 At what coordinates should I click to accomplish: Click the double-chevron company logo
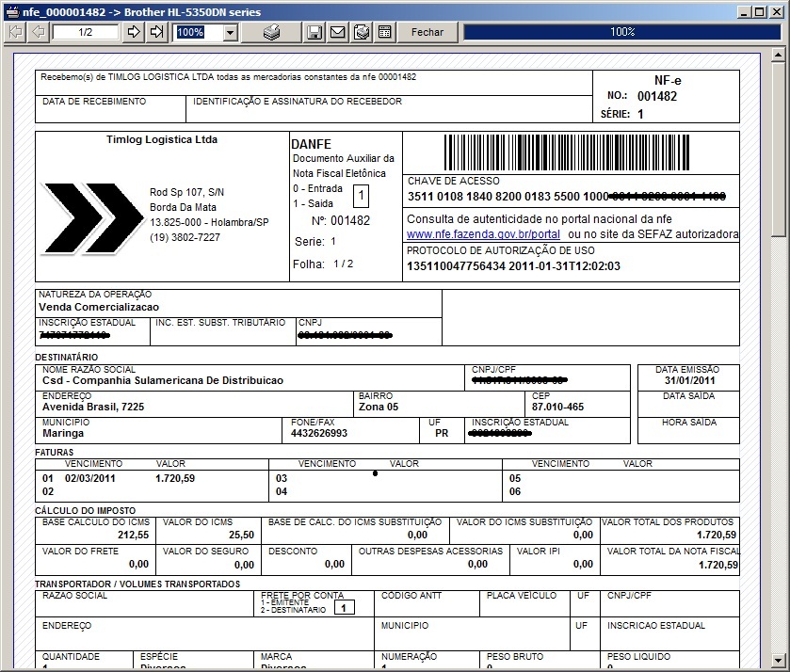tap(92, 218)
